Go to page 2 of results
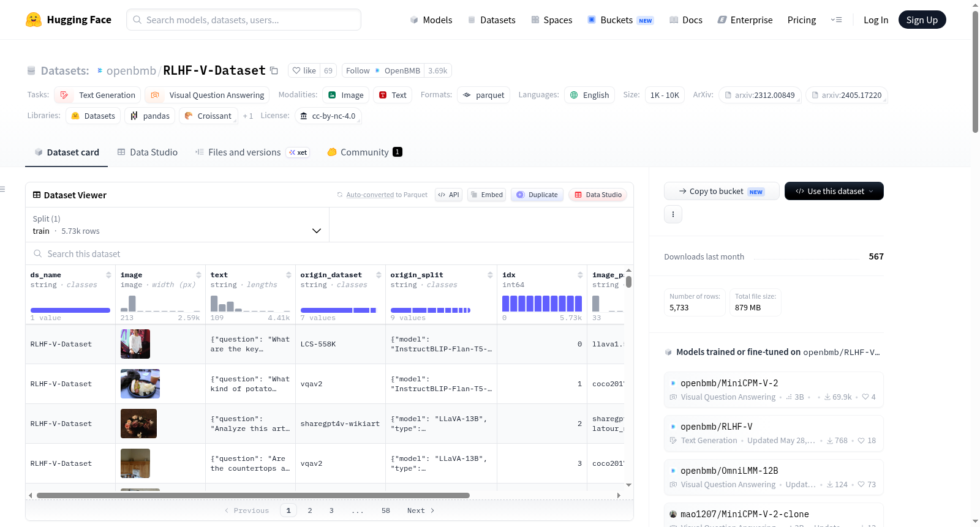Viewport: 980px width, 527px height. click(310, 510)
